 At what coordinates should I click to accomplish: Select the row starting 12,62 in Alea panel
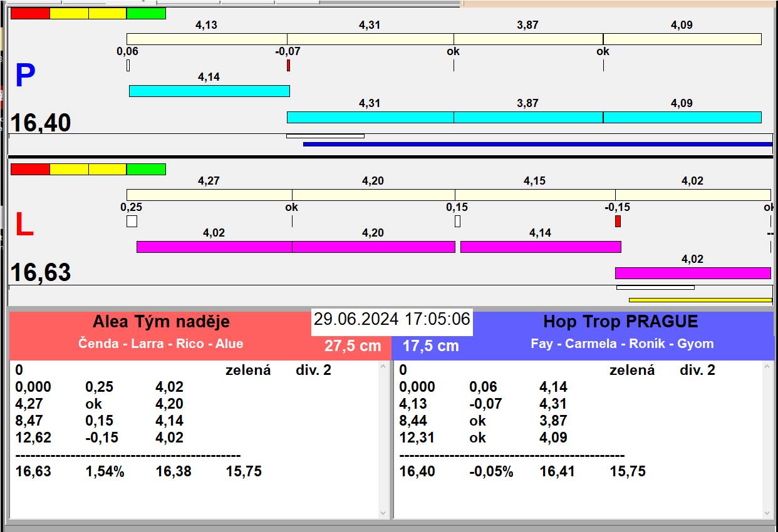tap(100, 437)
